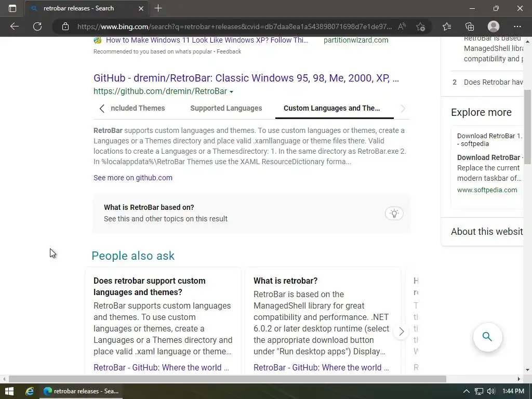Switch to the Supported Languages tab

pos(226,108)
